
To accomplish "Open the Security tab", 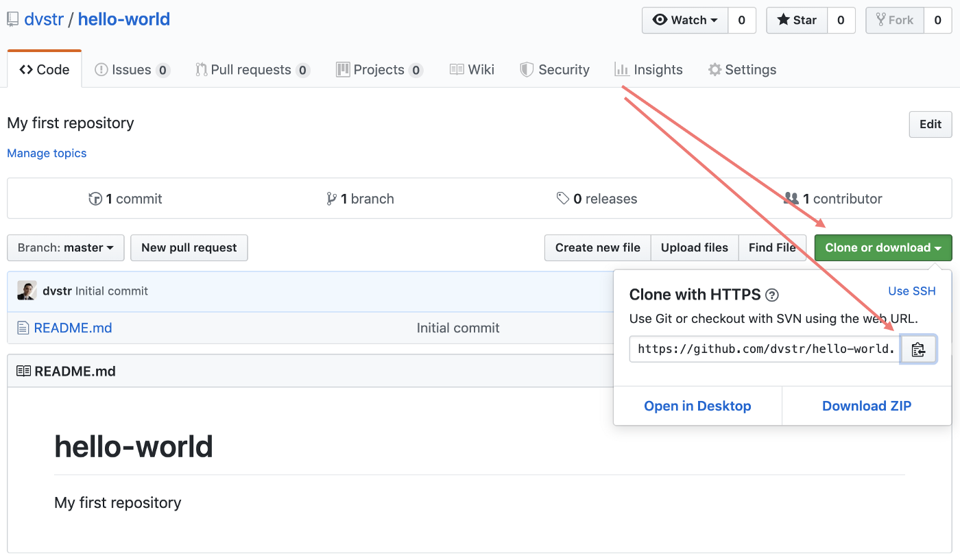I will coord(555,69).
